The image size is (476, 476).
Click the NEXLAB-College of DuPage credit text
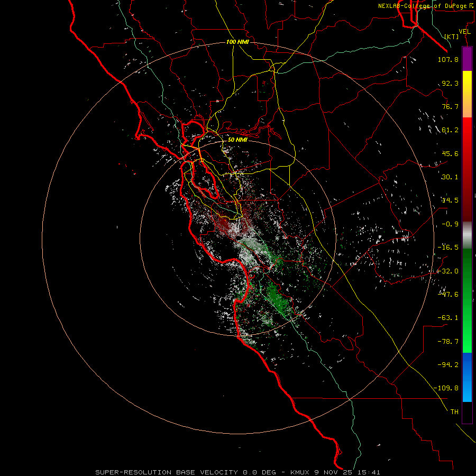coord(426,6)
